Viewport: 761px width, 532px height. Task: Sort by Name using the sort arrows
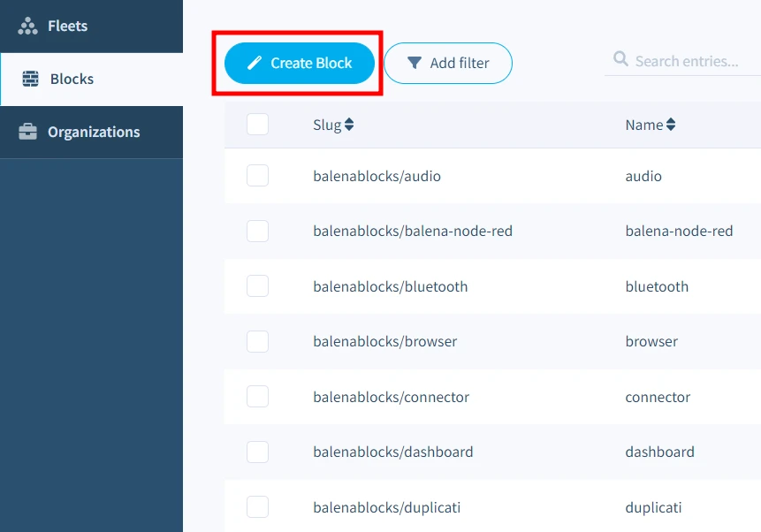671,125
